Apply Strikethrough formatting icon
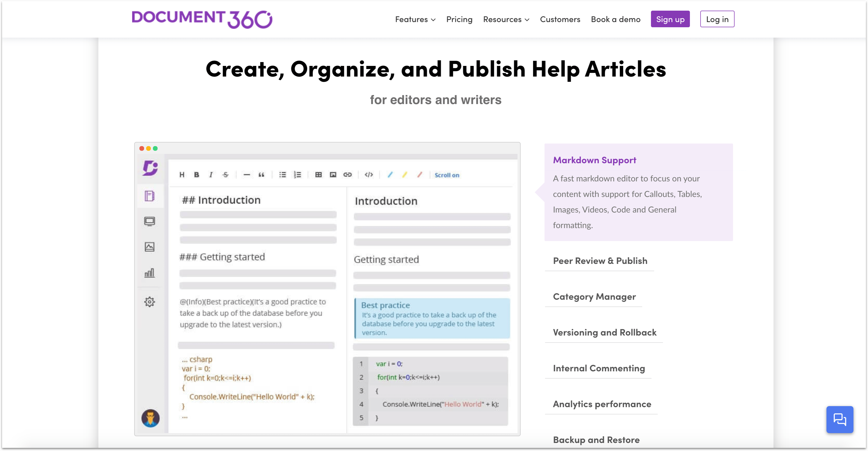 [225, 174]
